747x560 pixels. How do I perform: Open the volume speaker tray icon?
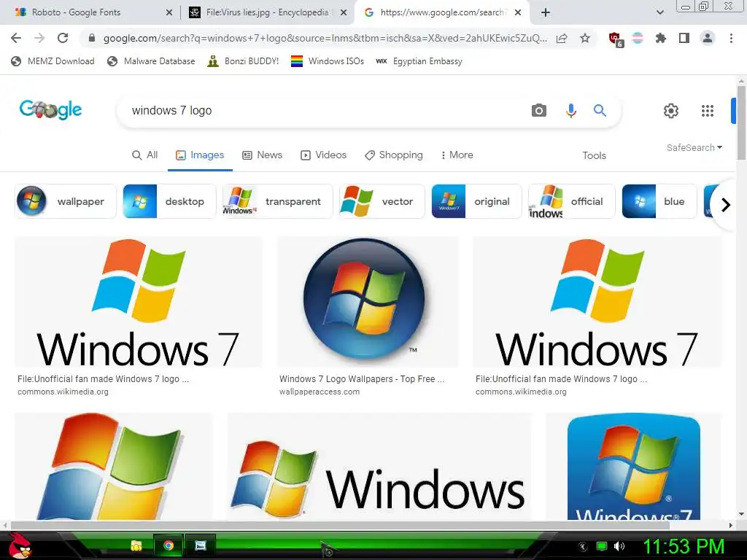(x=619, y=546)
